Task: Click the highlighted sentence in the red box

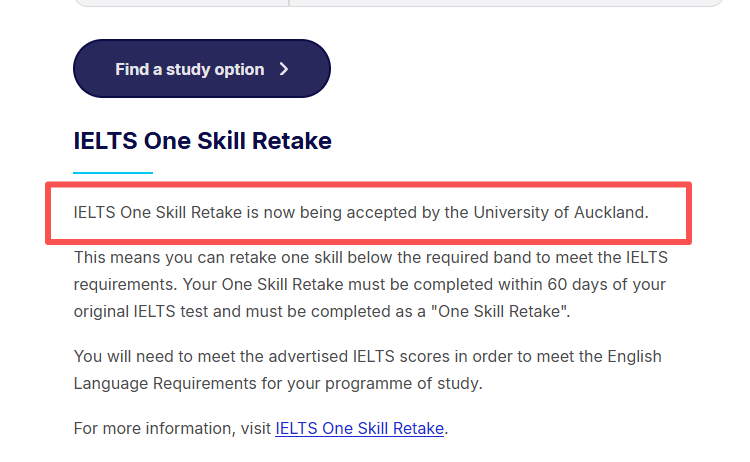Action: pos(361,212)
